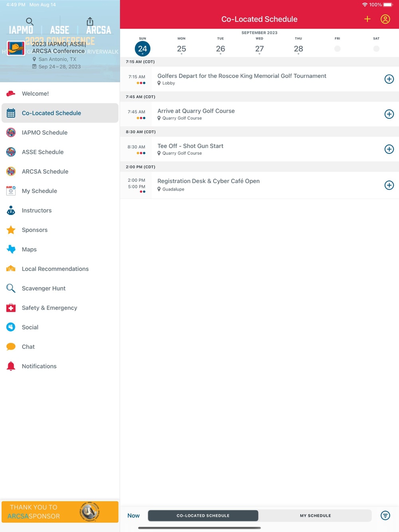Image resolution: width=399 pixels, height=532 pixels.
Task: Open Chat menu item
Action: click(x=60, y=347)
